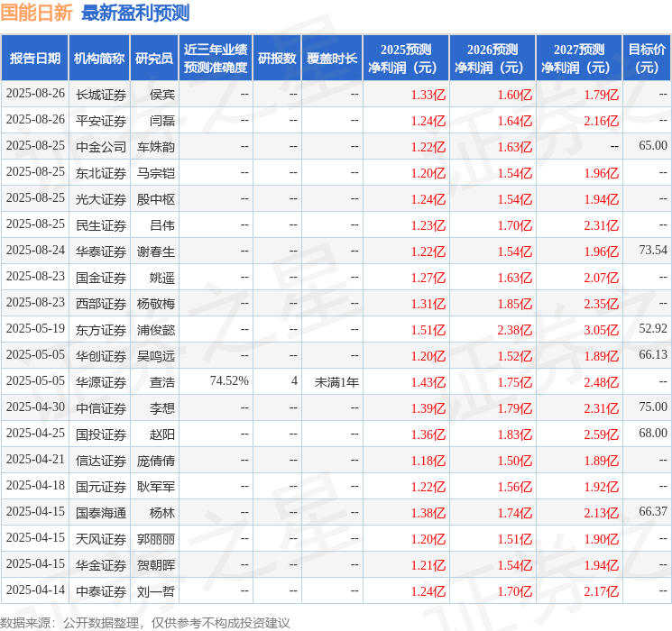Click the 报告日期 column header
This screenshot has height=631, width=672.
34,59
